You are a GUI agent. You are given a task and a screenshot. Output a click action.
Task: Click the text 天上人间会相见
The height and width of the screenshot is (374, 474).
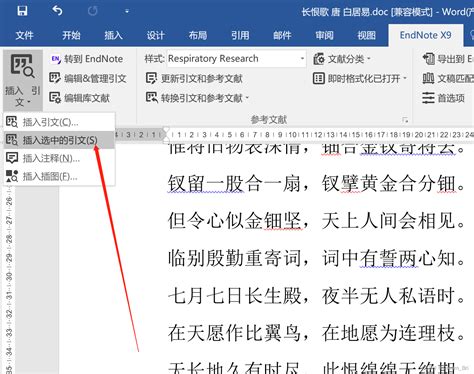388,221
